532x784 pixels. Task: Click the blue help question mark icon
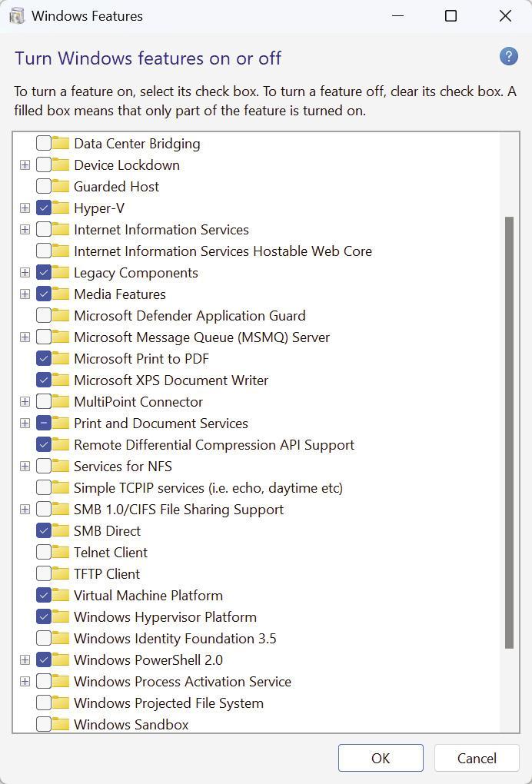pyautogui.click(x=508, y=57)
